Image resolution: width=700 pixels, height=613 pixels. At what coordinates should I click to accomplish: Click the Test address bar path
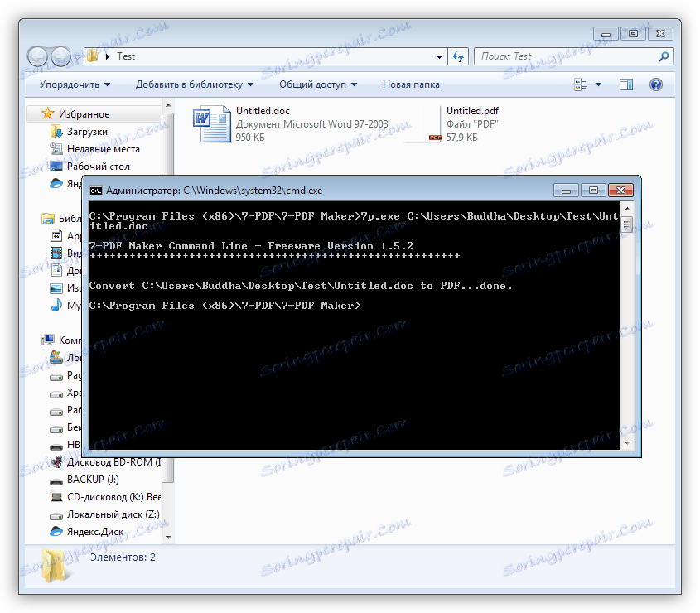coord(125,56)
